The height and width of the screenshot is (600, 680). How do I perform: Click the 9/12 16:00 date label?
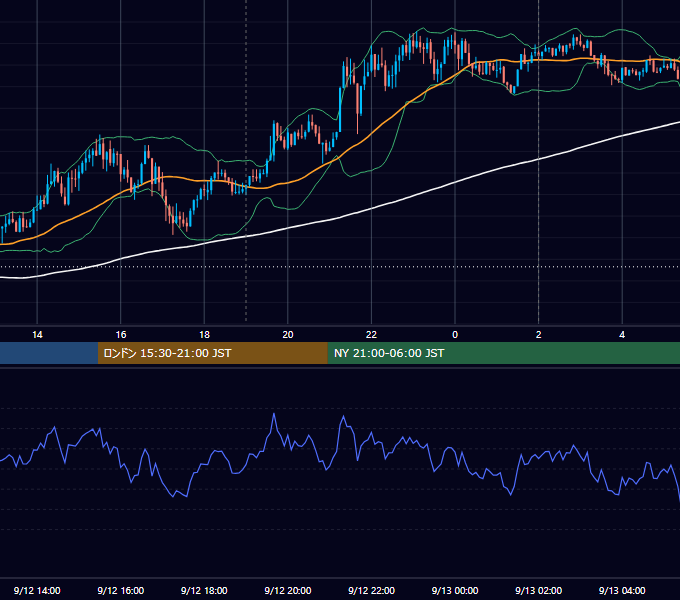[x=121, y=590]
